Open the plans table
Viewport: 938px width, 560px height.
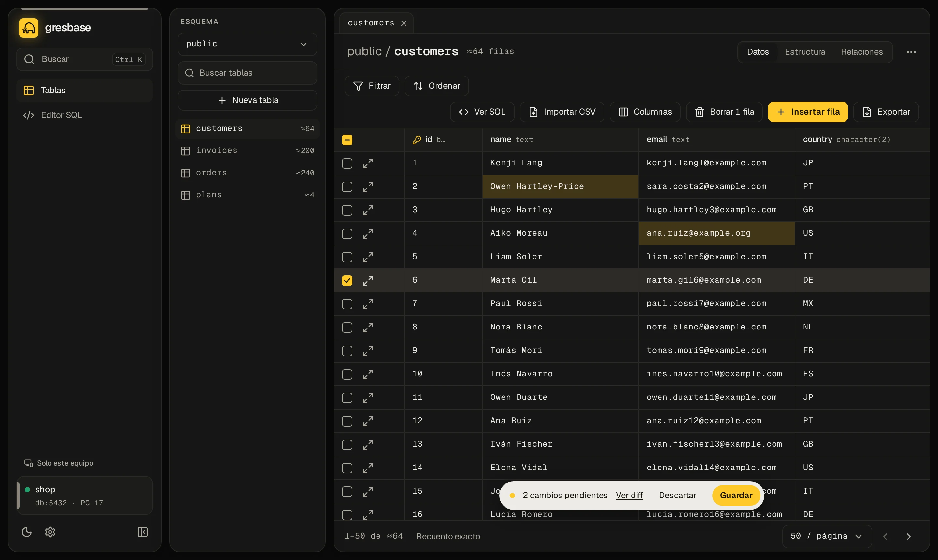click(x=248, y=195)
